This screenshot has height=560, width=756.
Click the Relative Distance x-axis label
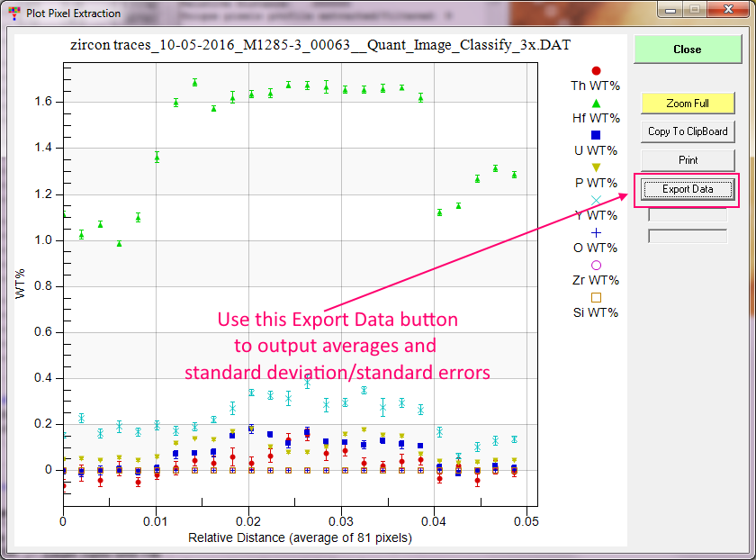coord(300,538)
